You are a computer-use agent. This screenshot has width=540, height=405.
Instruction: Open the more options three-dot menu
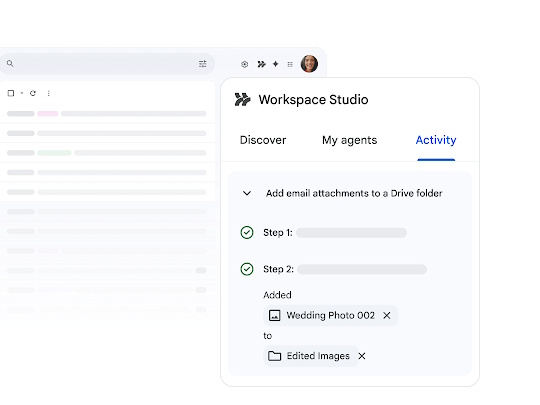click(49, 93)
